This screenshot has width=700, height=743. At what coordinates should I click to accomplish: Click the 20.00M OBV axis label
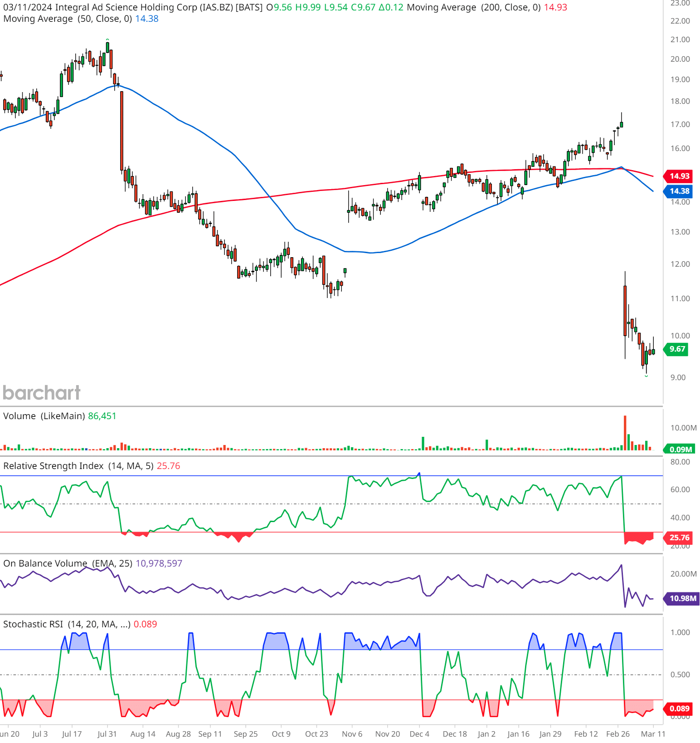click(x=683, y=574)
